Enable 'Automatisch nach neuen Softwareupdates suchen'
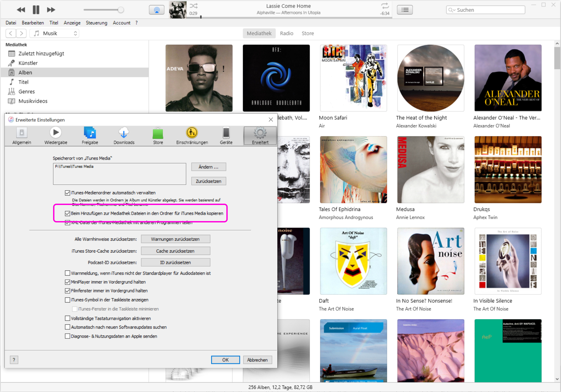 68,327
